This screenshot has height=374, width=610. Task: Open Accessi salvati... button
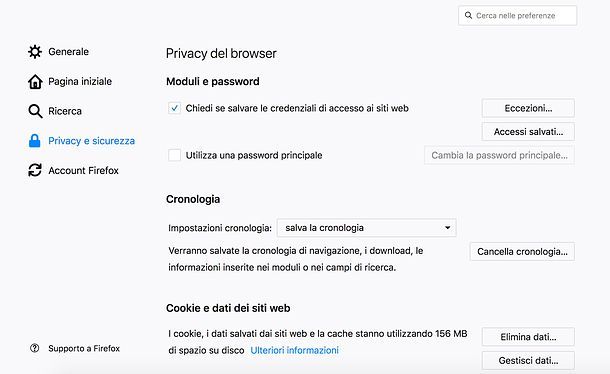point(528,132)
